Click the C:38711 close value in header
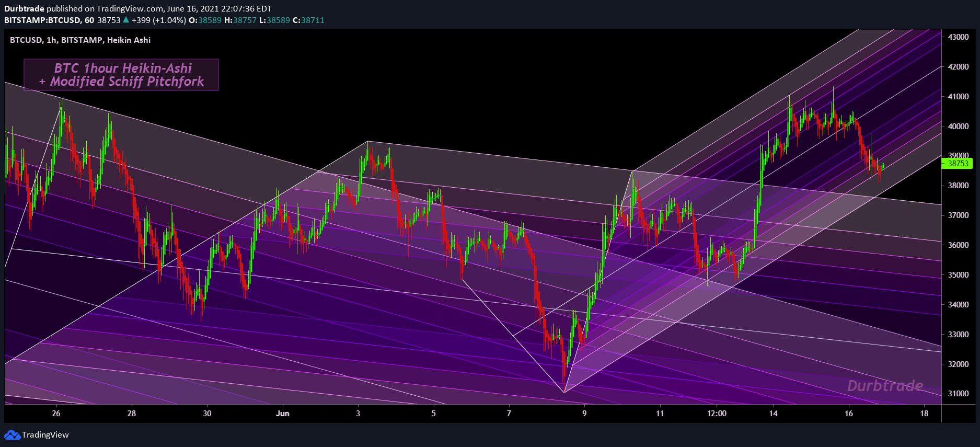Image resolution: width=980 pixels, height=447 pixels. coord(308,20)
